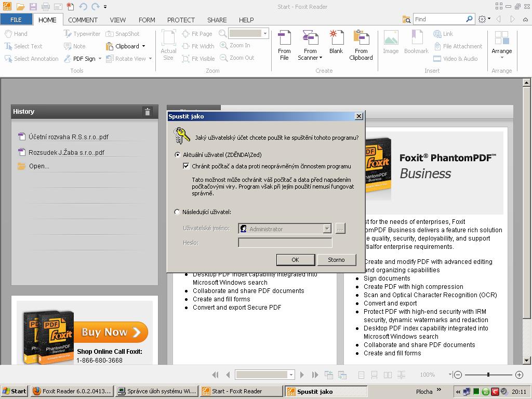Screen dimensions: 532x399
Task: Click the Zoom In ribbon button
Action: [x=235, y=45]
